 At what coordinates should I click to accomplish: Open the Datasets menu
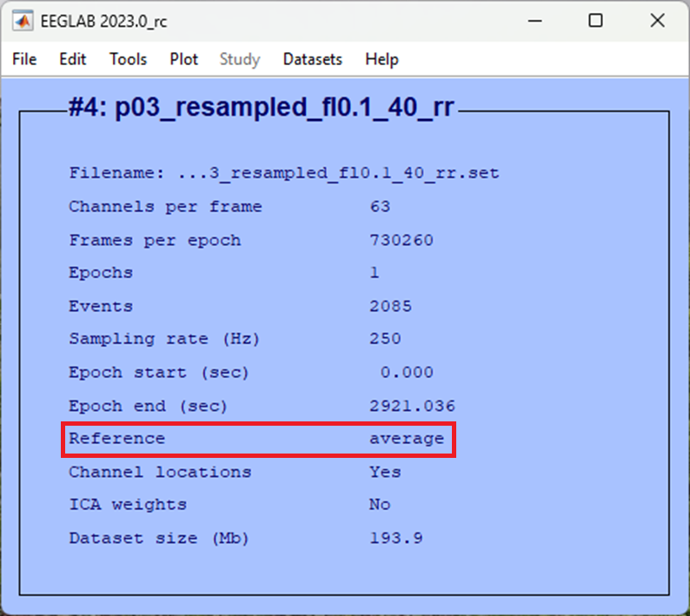pyautogui.click(x=312, y=59)
